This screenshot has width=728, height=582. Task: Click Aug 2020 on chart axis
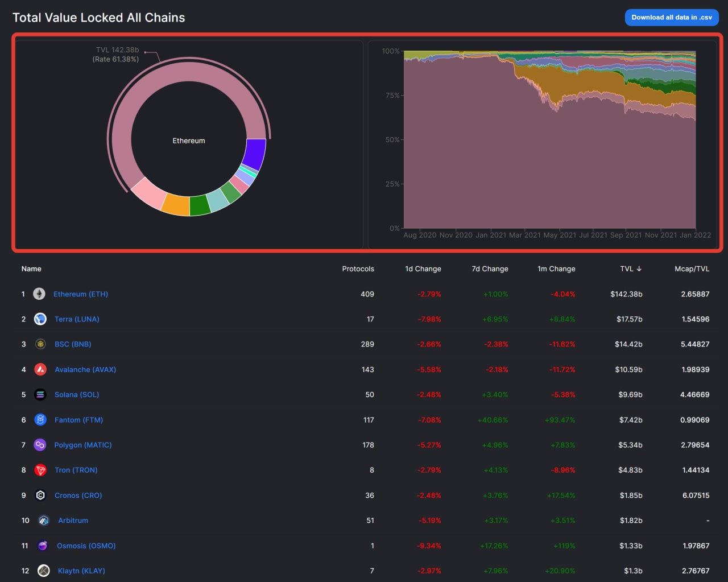point(420,235)
